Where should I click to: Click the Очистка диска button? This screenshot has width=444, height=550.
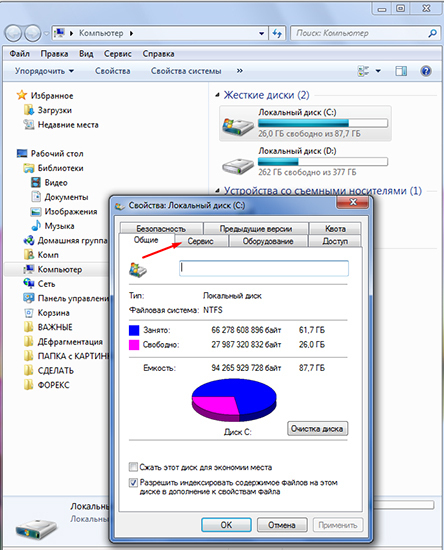pos(317,429)
